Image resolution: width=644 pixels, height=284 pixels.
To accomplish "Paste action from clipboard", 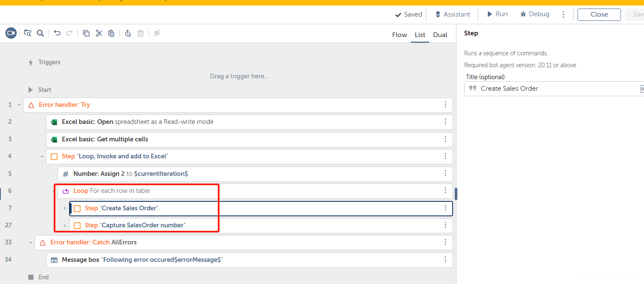I will pyautogui.click(x=111, y=33).
